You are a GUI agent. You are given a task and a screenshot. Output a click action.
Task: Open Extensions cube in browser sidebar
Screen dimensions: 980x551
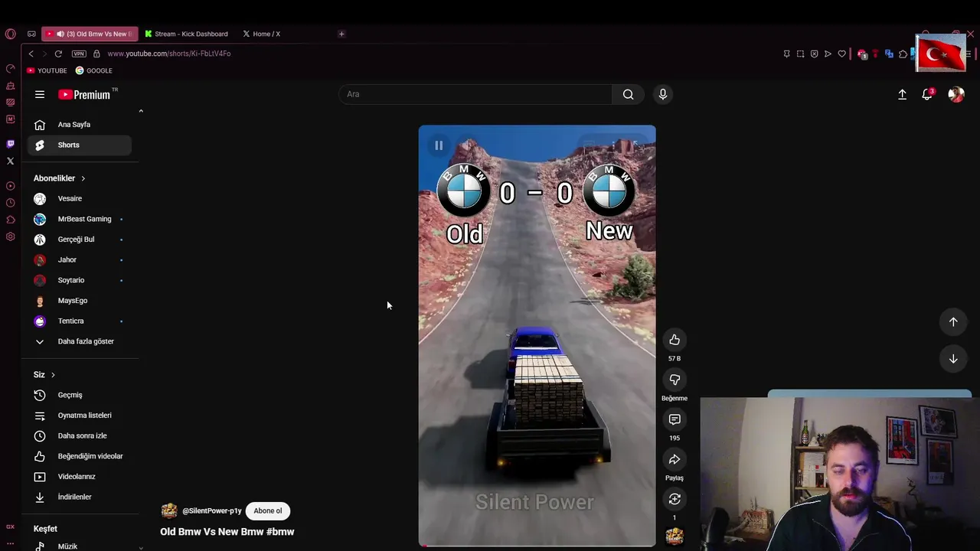click(x=10, y=220)
